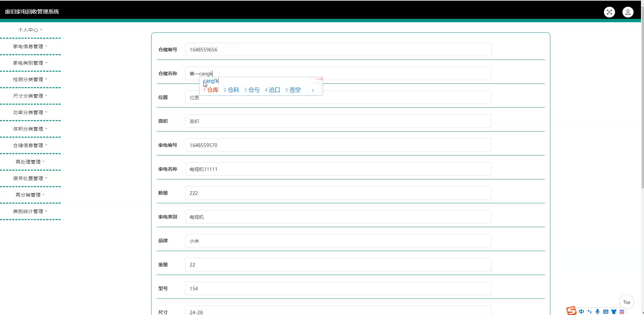Focus the 仓储编号 input field
Image resolution: width=644 pixels, height=315 pixels.
click(338, 49)
